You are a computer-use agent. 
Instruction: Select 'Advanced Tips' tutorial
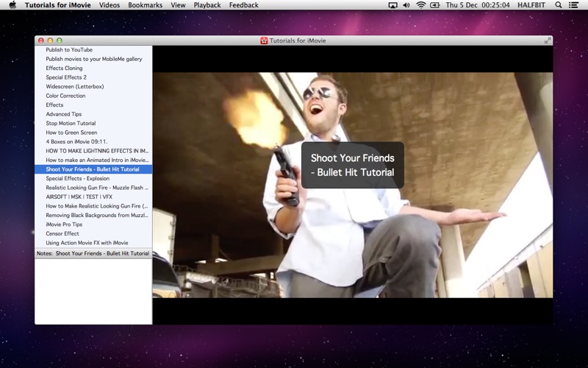tap(93, 114)
